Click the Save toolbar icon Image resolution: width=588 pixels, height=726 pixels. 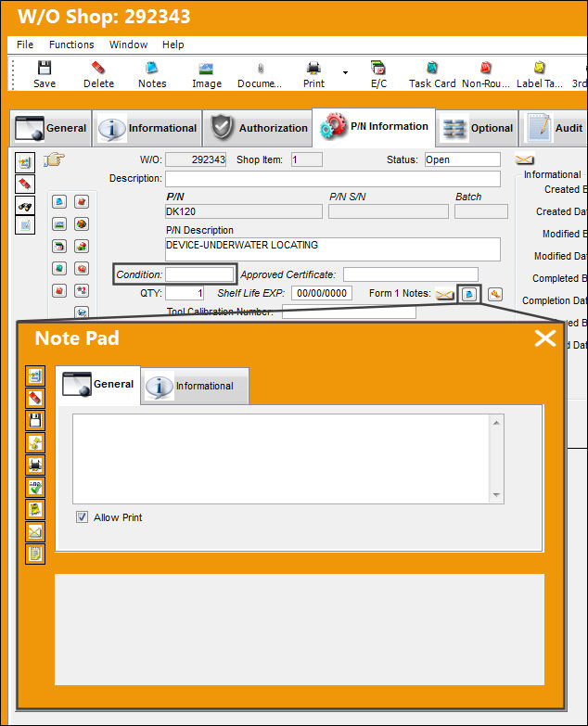45,74
